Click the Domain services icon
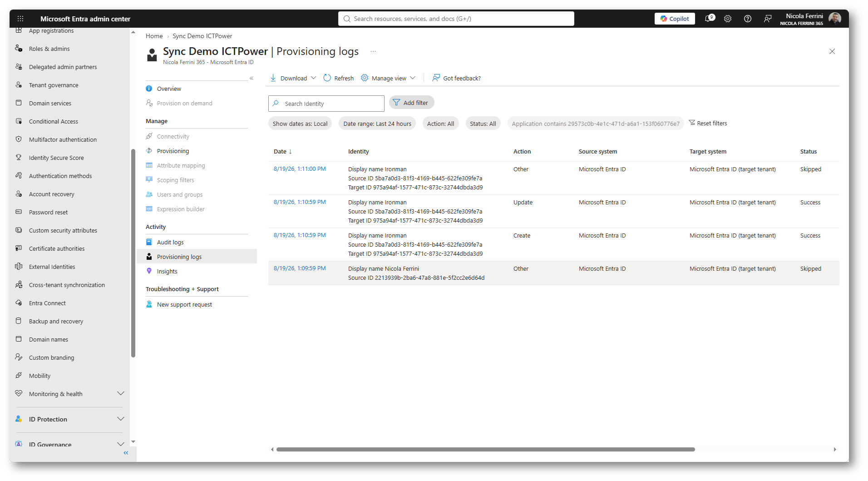This screenshot has height=481, width=868. (19, 103)
